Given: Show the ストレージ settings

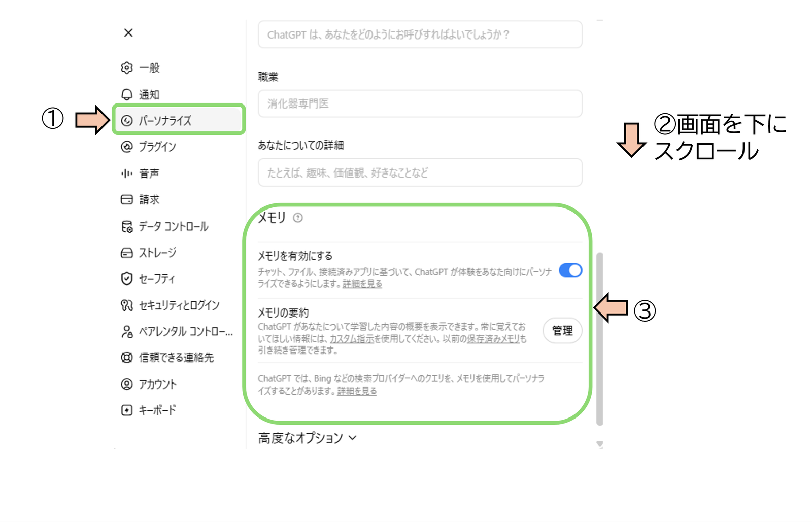Looking at the screenshot, I should 158,253.
